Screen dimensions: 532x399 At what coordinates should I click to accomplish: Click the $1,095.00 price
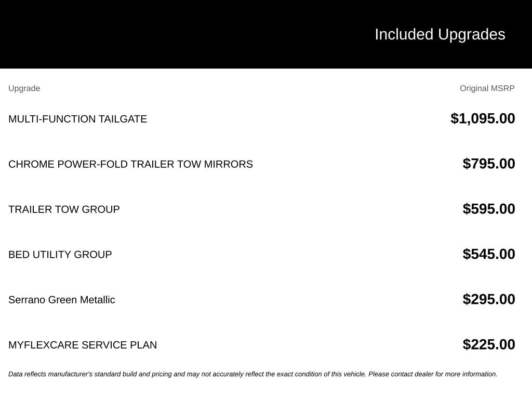(x=483, y=119)
